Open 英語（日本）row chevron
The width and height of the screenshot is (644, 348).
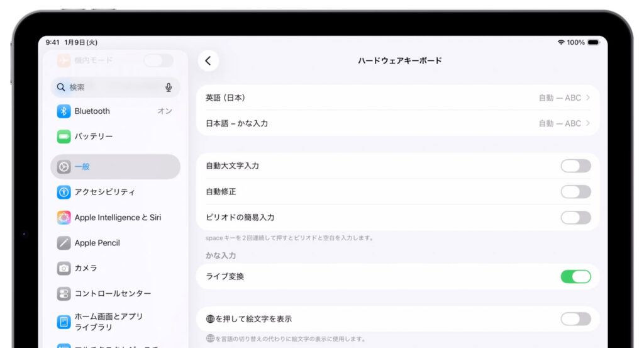[588, 98]
